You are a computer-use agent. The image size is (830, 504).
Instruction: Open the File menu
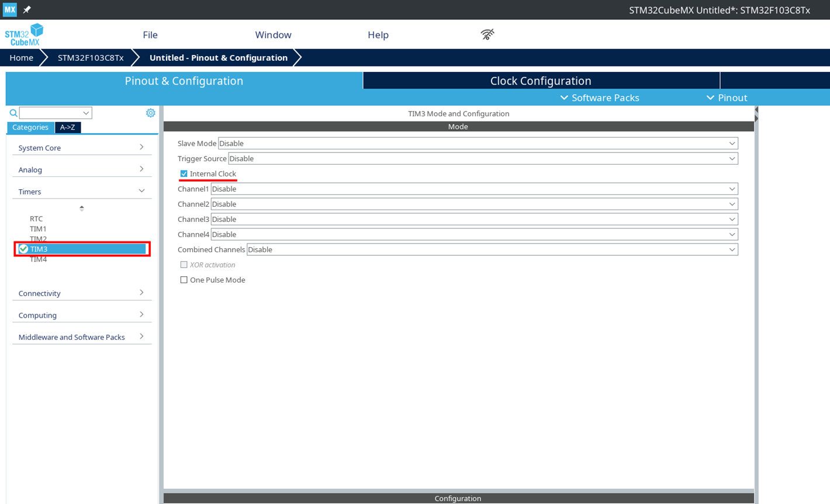[x=150, y=35]
